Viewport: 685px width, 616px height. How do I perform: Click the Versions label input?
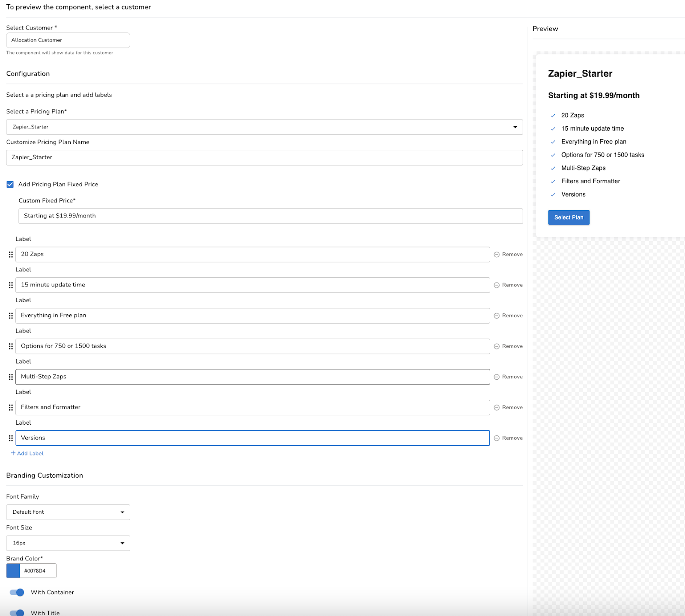pos(253,438)
